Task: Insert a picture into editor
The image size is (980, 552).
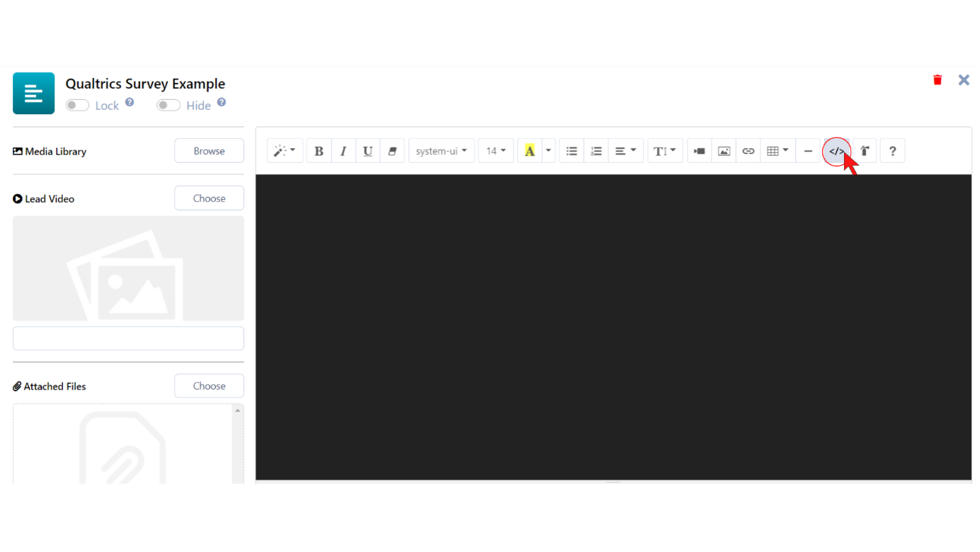Action: pyautogui.click(x=724, y=151)
